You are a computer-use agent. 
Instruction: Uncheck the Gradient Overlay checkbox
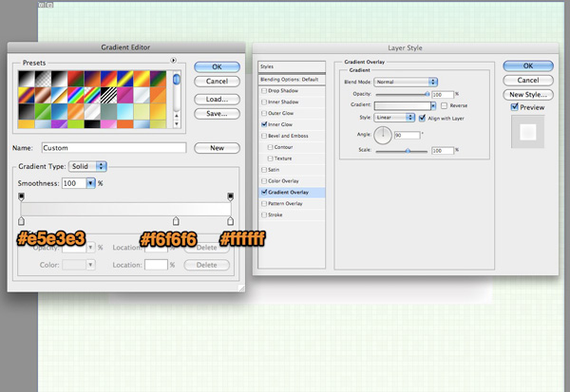tap(264, 192)
